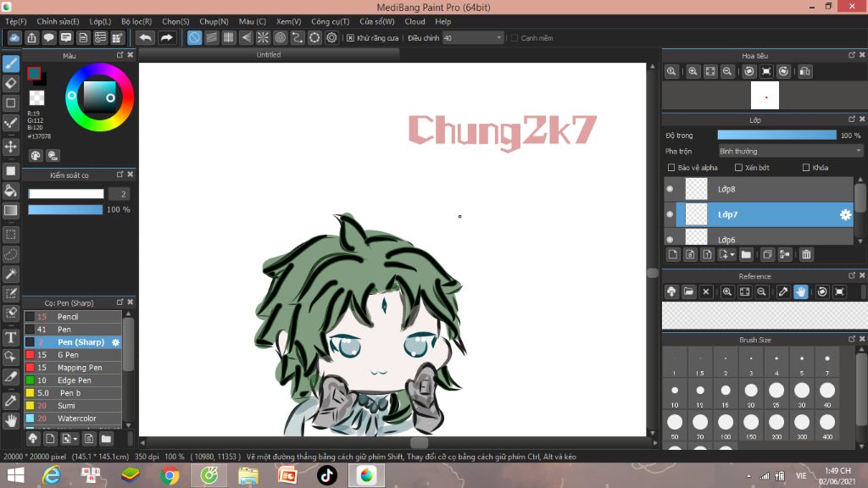
Task: Enable circle snap guide
Action: click(280, 37)
